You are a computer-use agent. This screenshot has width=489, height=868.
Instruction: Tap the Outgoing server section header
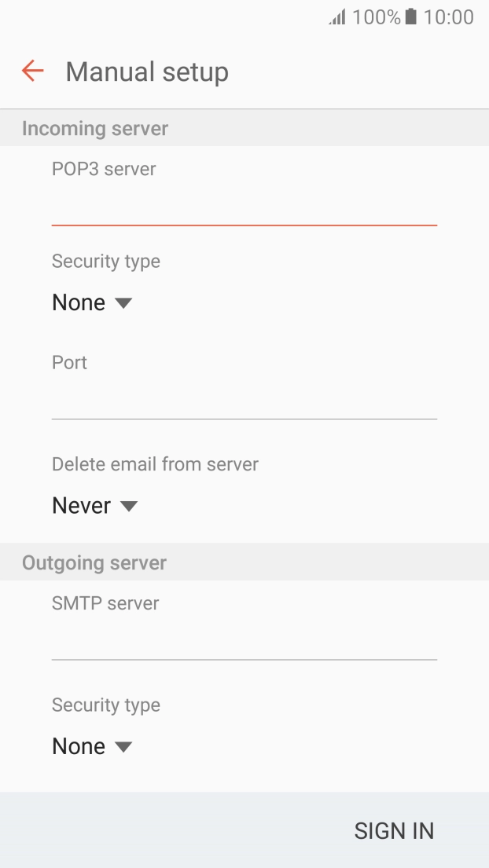pos(94,562)
